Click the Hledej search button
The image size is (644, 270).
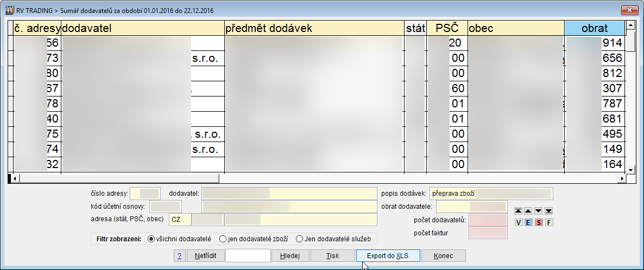point(290,256)
